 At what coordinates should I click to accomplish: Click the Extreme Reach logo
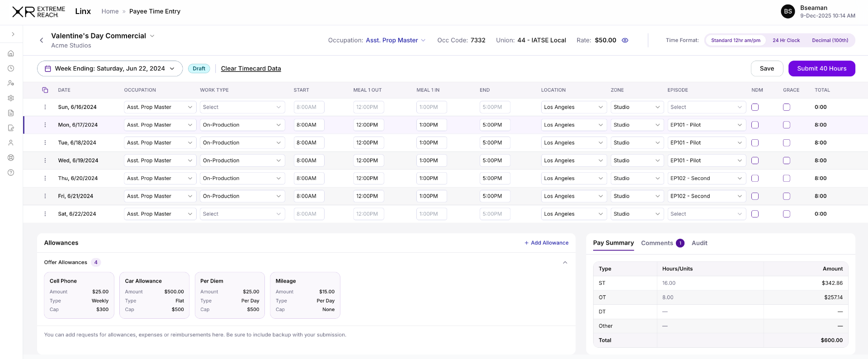pos(39,12)
